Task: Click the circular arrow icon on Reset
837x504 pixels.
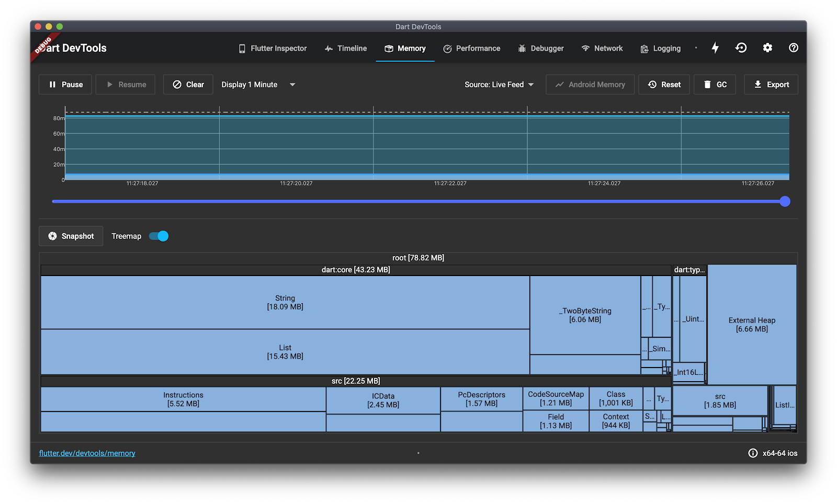Action: [x=652, y=85]
